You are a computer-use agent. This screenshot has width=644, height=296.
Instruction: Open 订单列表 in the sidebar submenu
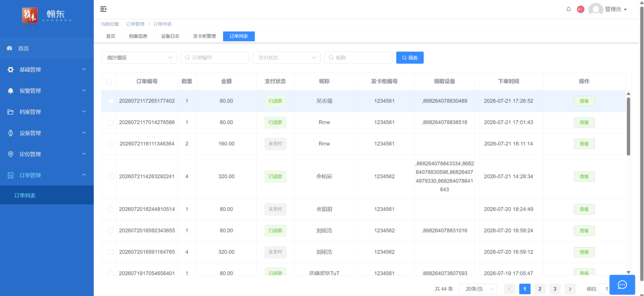47,196
